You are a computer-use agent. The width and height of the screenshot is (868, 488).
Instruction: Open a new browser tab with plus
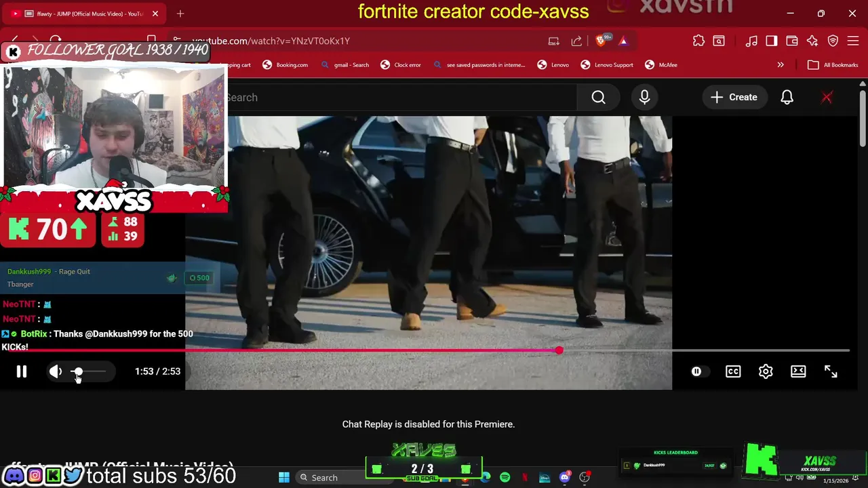pos(180,14)
